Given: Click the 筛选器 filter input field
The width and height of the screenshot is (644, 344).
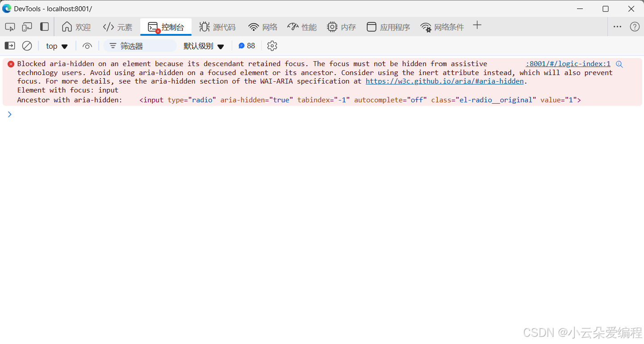Looking at the screenshot, I should (x=140, y=46).
